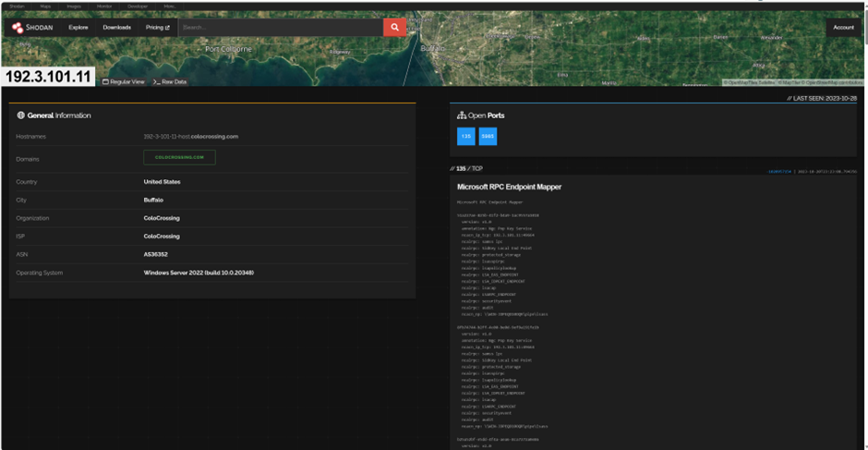The height and width of the screenshot is (450, 868).
Task: Click the Port Colborne map label
Action: click(228, 49)
